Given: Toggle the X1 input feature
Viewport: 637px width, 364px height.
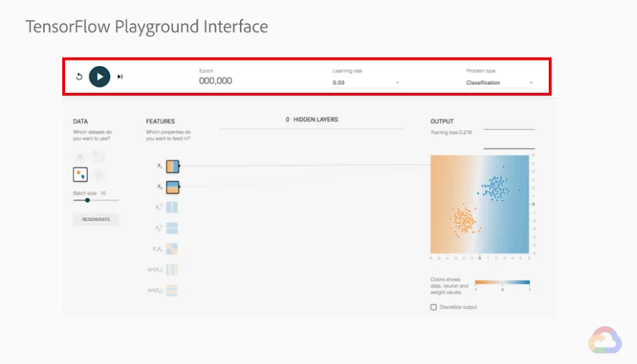Looking at the screenshot, I should (x=172, y=166).
